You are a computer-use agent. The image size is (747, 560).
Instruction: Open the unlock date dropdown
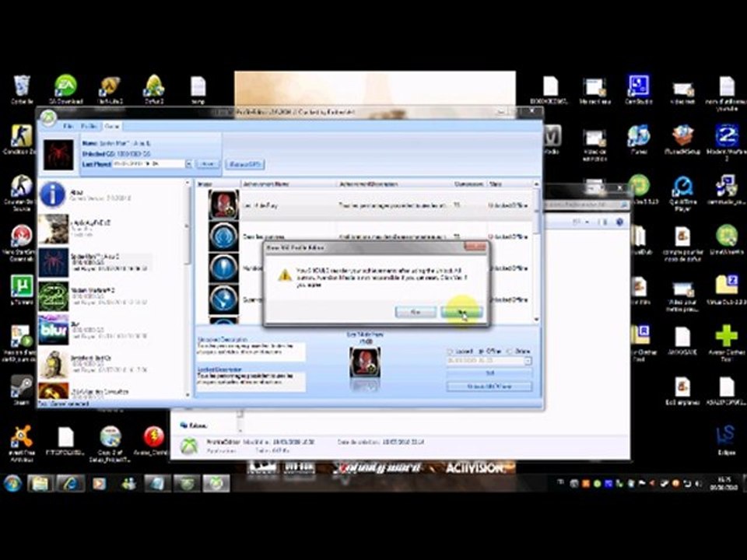528,362
